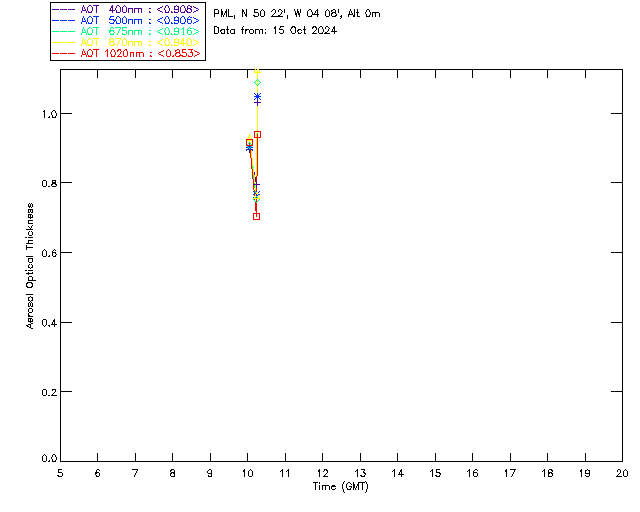Image resolution: width=640 pixels, height=512 pixels.
Task: Click the purple dashed line legend sample
Action: (x=64, y=9)
